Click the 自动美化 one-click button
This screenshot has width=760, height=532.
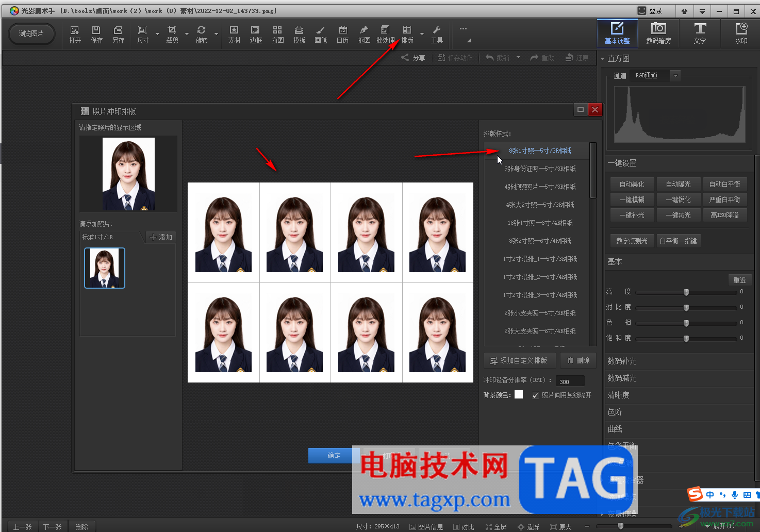[x=632, y=184]
